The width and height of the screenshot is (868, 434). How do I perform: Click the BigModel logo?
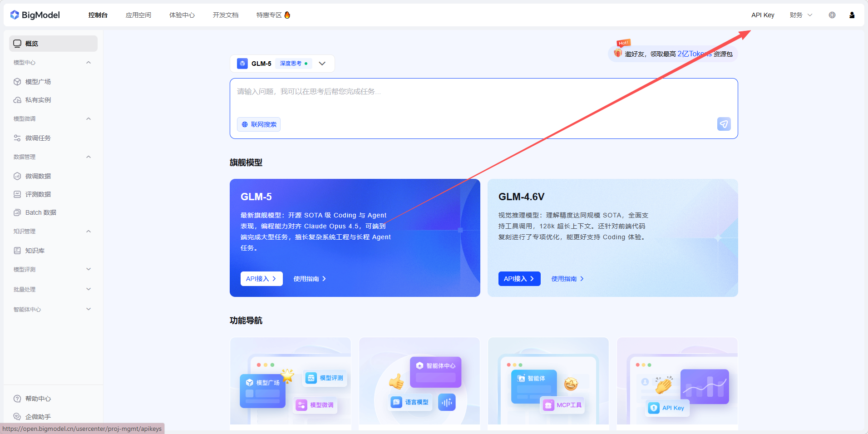coord(35,15)
